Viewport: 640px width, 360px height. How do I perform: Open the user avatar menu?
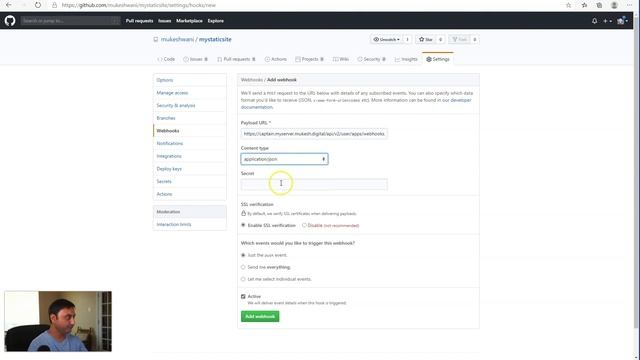(622, 21)
